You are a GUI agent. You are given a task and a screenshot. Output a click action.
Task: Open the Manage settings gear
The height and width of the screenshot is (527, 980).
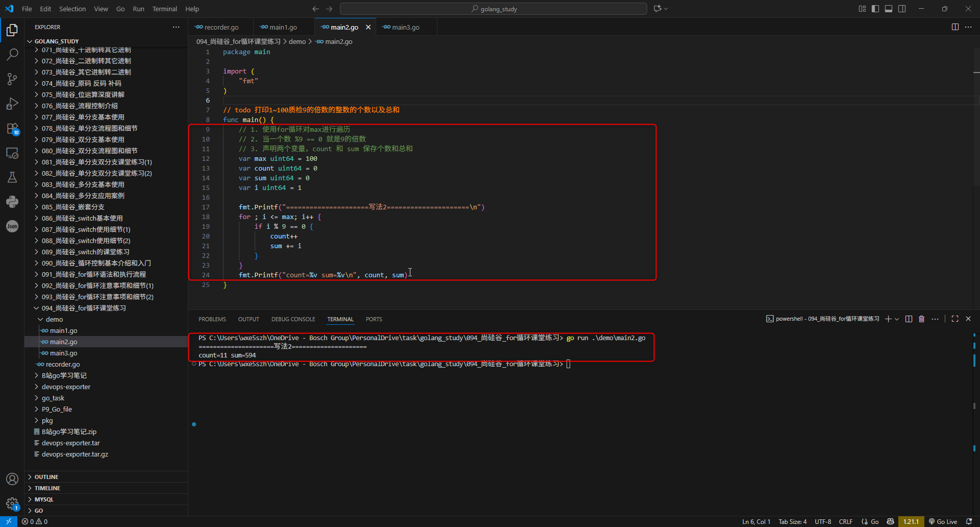pyautogui.click(x=12, y=504)
